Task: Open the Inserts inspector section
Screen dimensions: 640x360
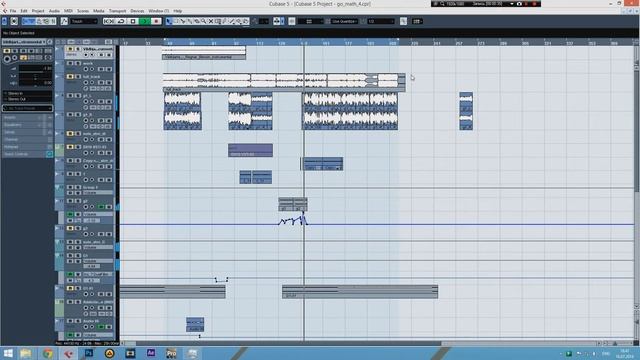Action: click(27, 118)
